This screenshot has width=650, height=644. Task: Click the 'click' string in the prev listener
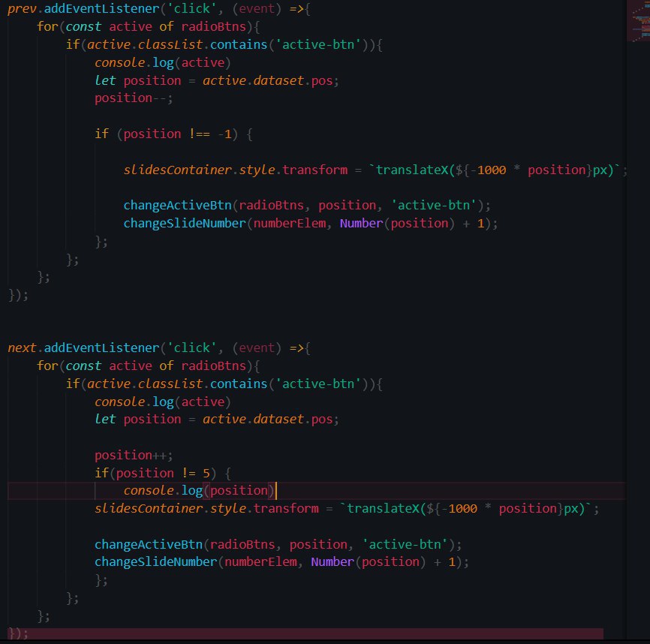(x=191, y=9)
